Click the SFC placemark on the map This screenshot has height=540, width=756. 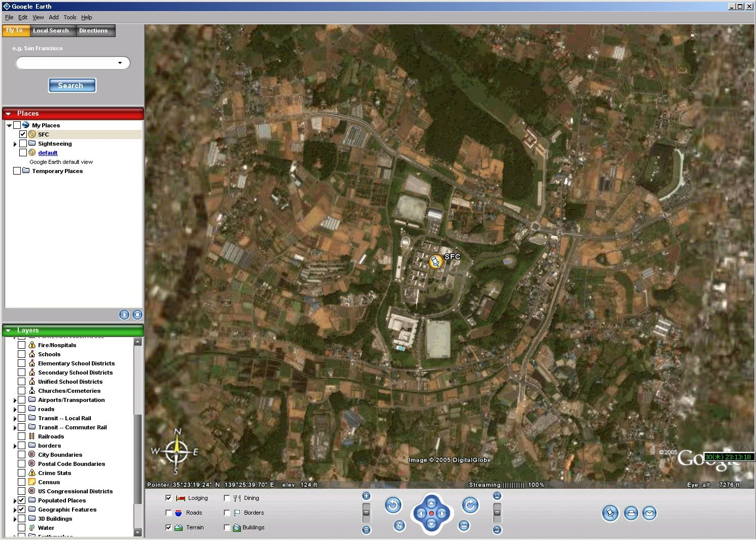coord(435,261)
